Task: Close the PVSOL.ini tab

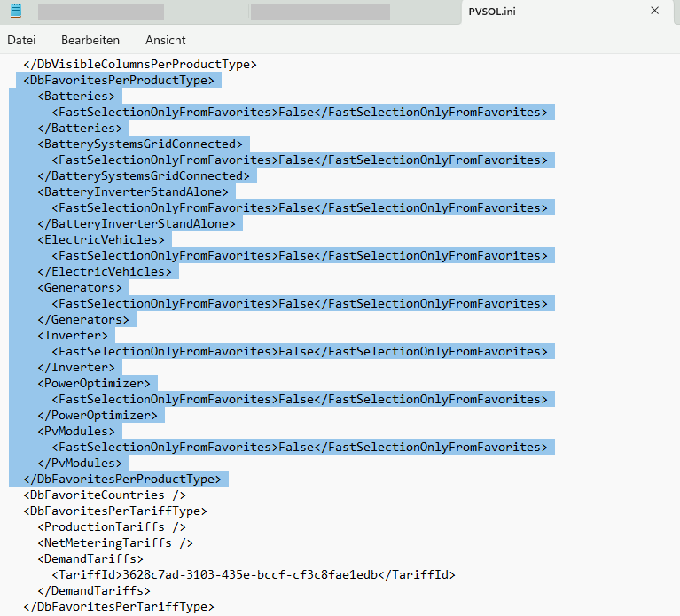Action: point(654,11)
